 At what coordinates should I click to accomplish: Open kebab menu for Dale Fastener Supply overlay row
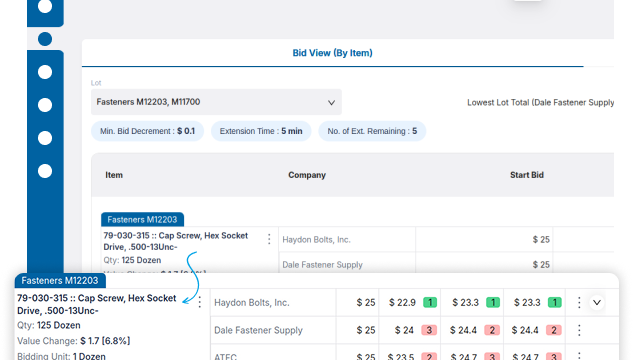(579, 330)
